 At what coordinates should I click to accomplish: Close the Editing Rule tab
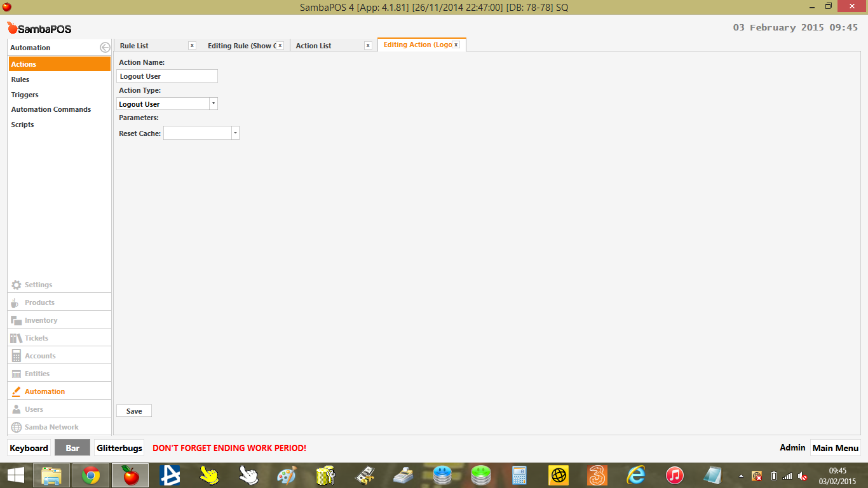280,46
